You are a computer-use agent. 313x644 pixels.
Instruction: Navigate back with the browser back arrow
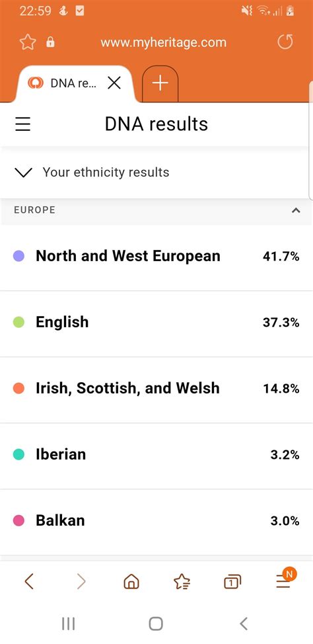(28, 582)
